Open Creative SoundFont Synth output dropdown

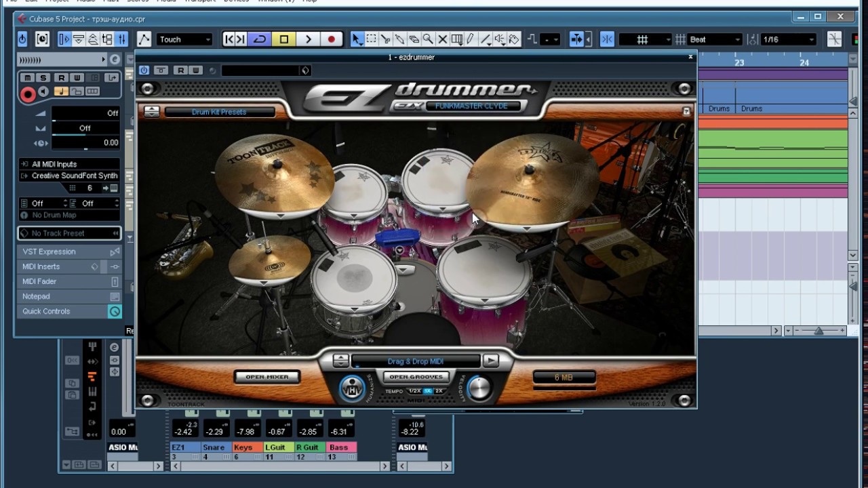pos(69,176)
